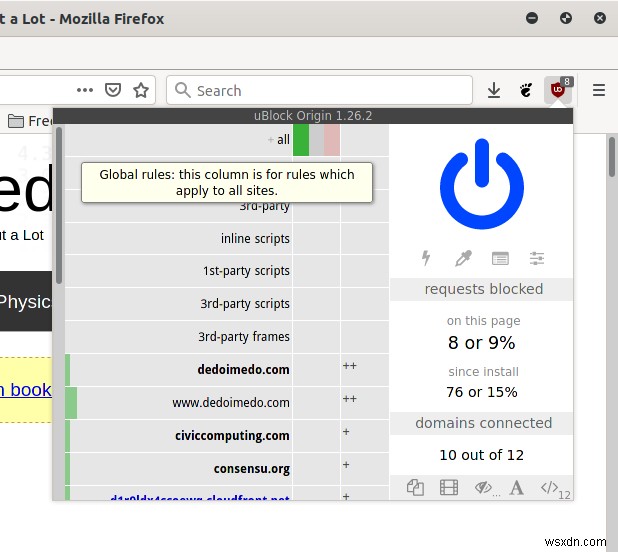Click the uBlock popup vertical scrollbar
The image size is (618, 552).
point(59,205)
